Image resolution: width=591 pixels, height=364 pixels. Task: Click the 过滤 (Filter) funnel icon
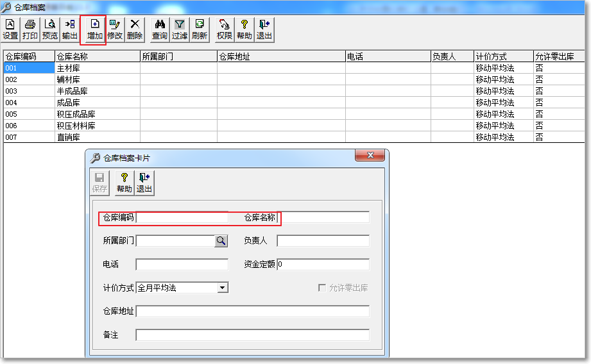180,29
